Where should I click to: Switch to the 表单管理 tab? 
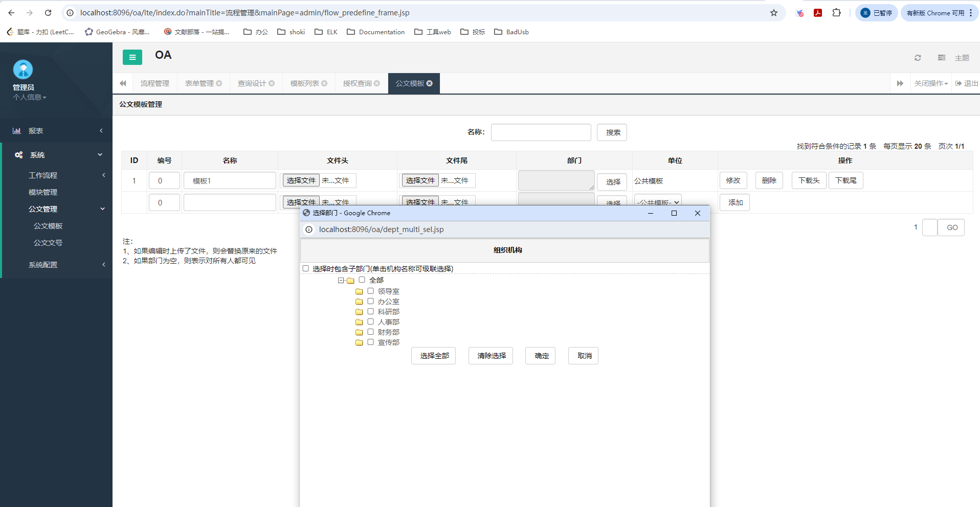point(199,83)
